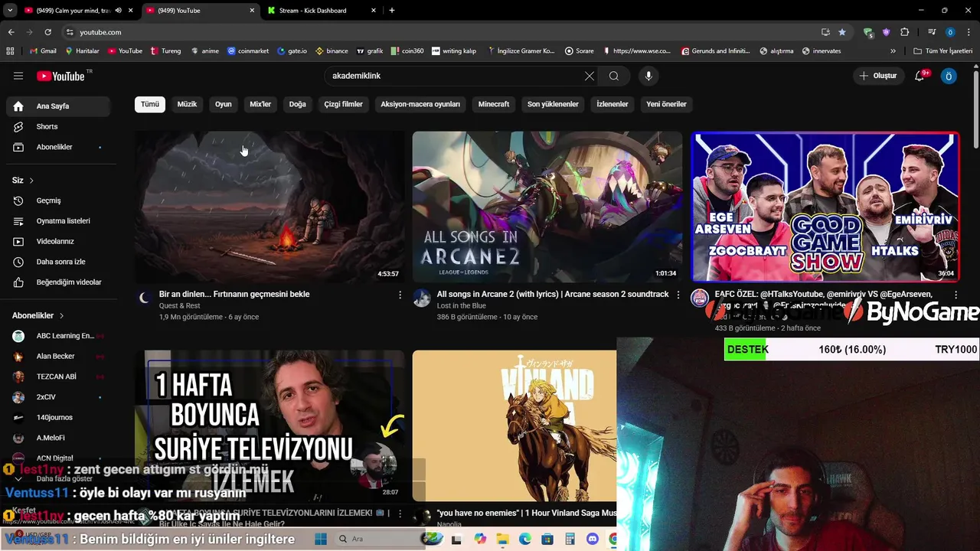The height and width of the screenshot is (551, 980).
Task: Open the Windows Start button
Action: click(320, 539)
